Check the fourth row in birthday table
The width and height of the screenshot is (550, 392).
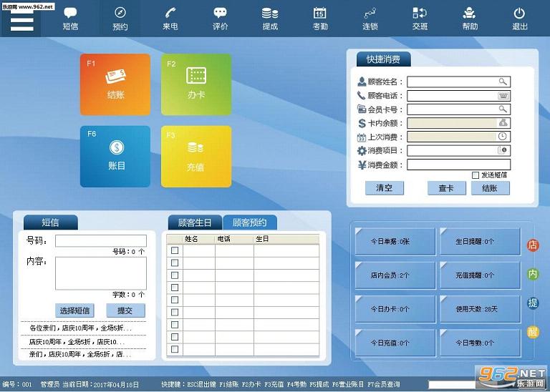click(174, 288)
